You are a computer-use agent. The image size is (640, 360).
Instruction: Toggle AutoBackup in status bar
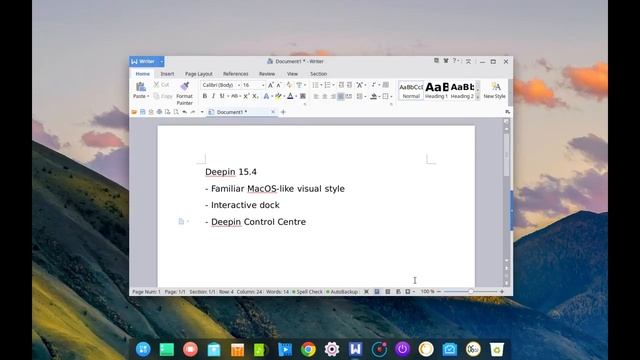(x=342, y=292)
